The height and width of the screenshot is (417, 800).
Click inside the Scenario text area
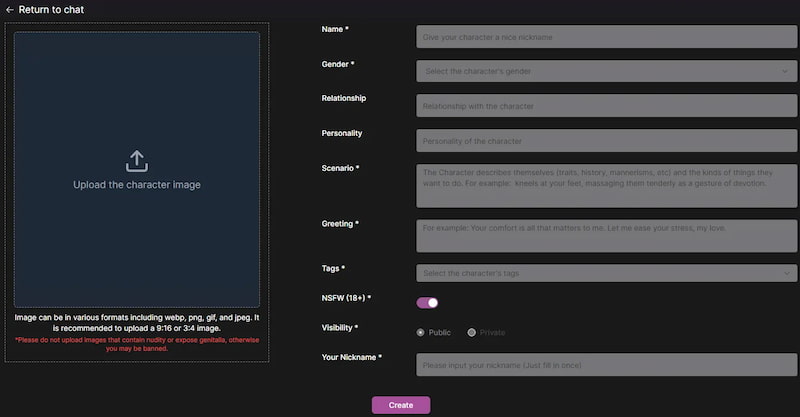[x=607, y=186]
